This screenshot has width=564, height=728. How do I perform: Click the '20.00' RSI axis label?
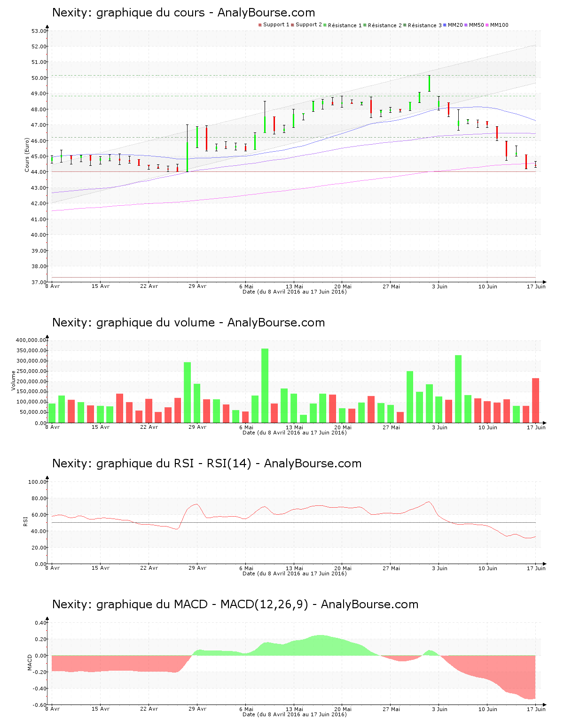point(39,548)
